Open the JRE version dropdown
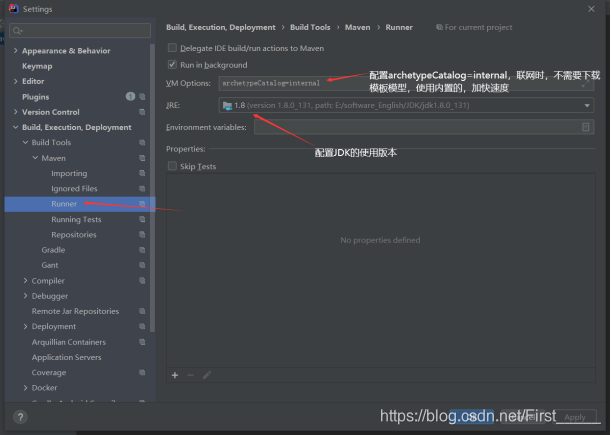The width and height of the screenshot is (611, 435). coord(586,105)
